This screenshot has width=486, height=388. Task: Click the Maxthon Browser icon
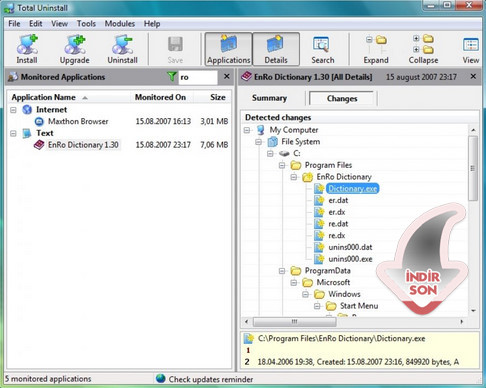tap(39, 121)
